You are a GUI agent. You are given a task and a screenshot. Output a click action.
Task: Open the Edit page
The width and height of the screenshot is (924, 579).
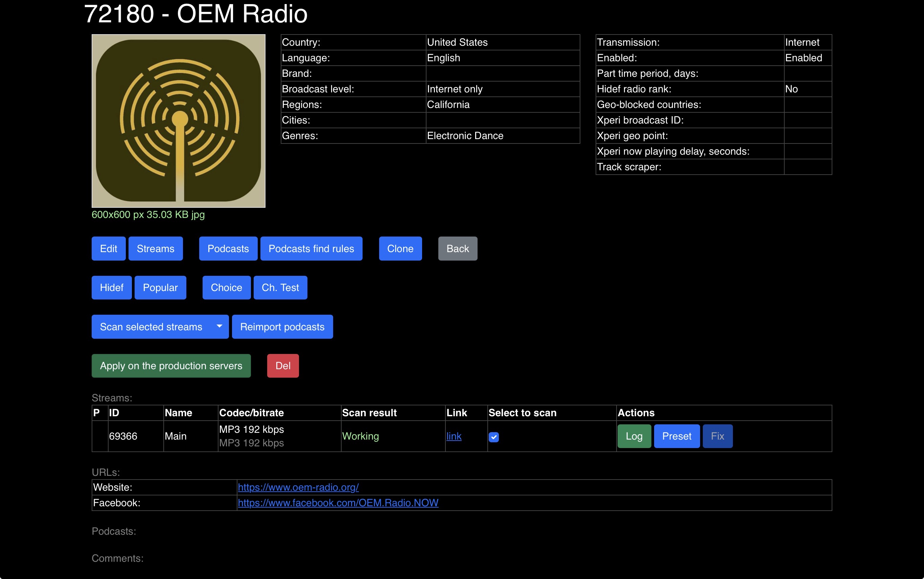[x=108, y=248]
